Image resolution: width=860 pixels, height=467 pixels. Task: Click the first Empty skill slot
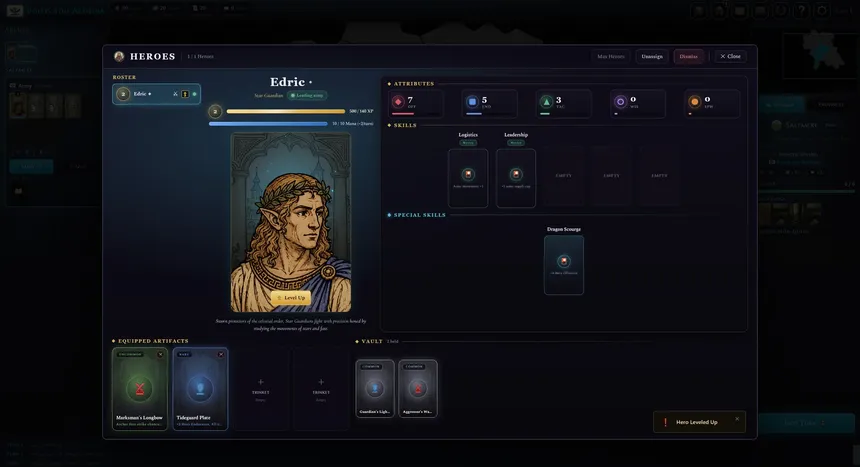tap(563, 176)
